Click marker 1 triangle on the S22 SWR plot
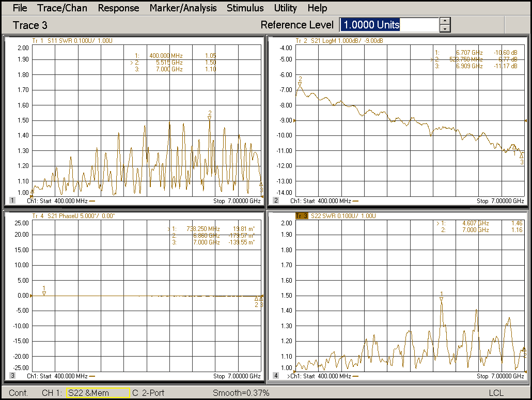This screenshot has width=532, height=400. pos(442,299)
